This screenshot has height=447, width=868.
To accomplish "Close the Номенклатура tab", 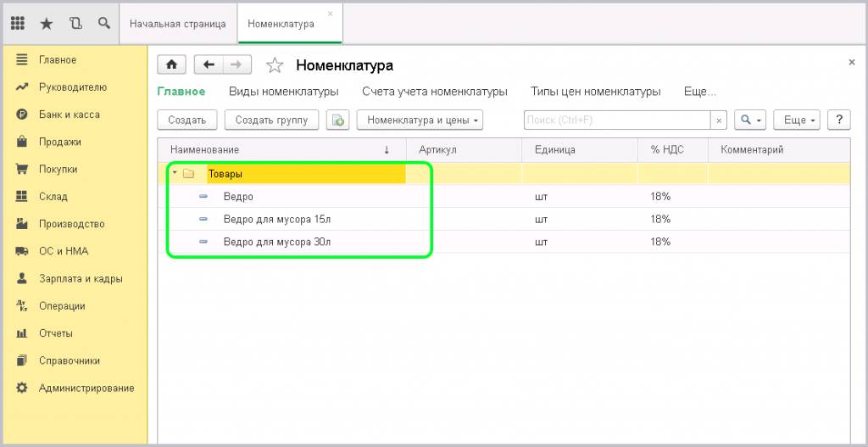I will (331, 14).
